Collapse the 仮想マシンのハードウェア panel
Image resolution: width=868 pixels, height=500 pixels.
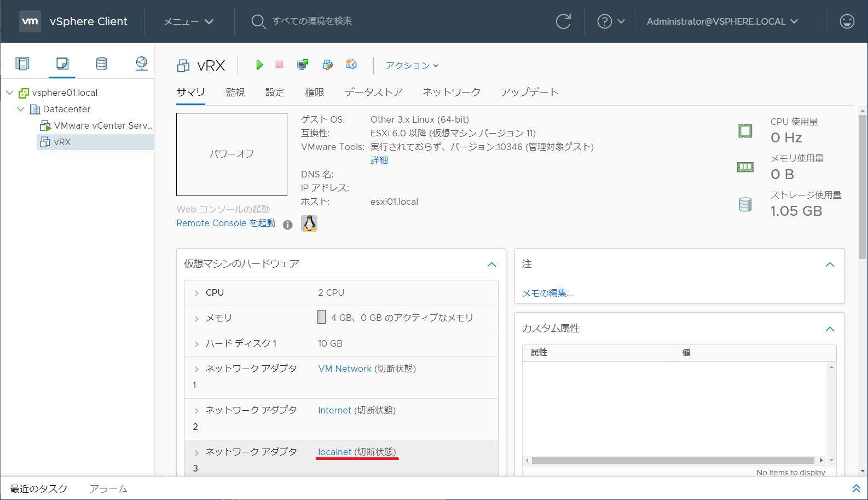pyautogui.click(x=491, y=265)
